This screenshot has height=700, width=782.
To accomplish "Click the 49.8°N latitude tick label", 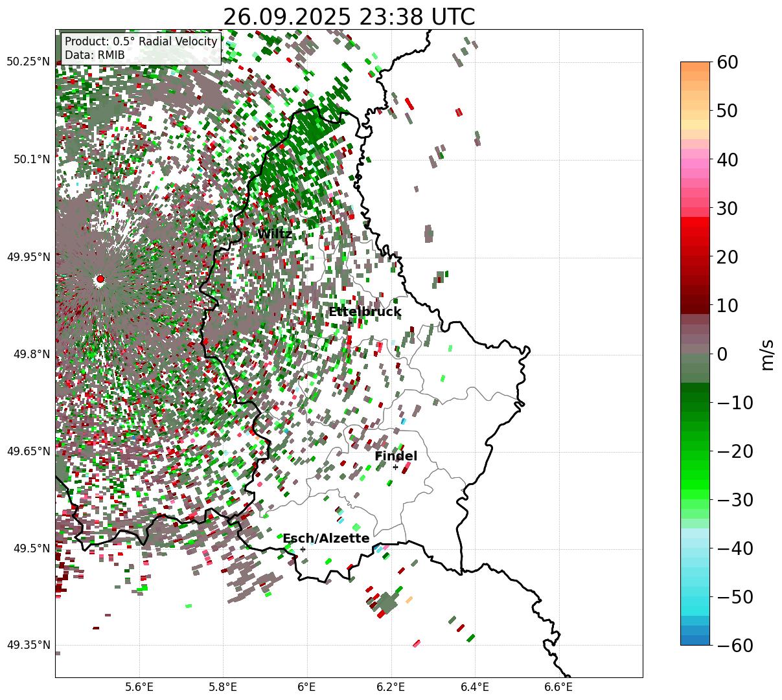I will pos(31,354).
